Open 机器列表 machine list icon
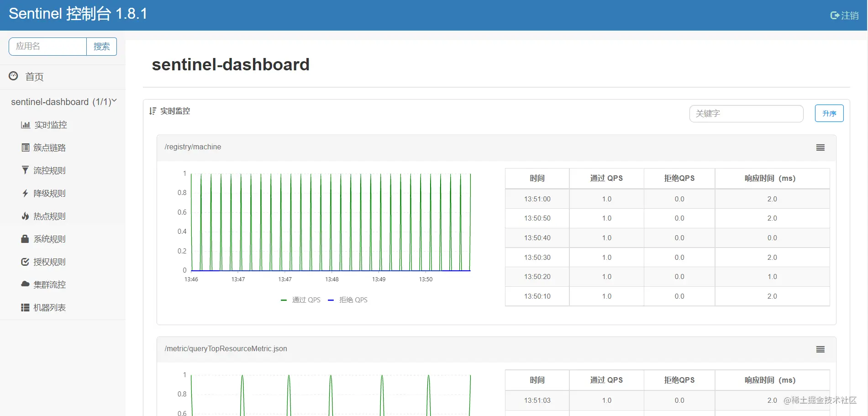Screen dimensions: 868x416 click(25, 307)
